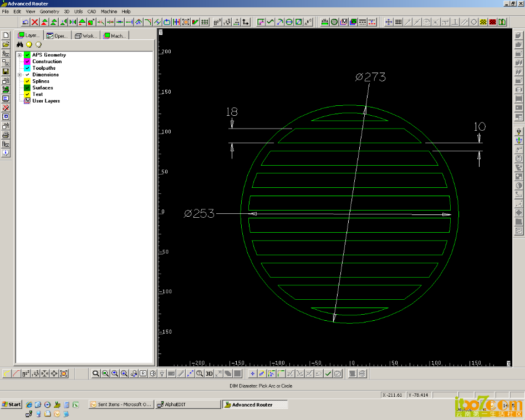Click the red nesting sheet icon
This screenshot has width=525, height=420.
pyautogui.click(x=492, y=22)
